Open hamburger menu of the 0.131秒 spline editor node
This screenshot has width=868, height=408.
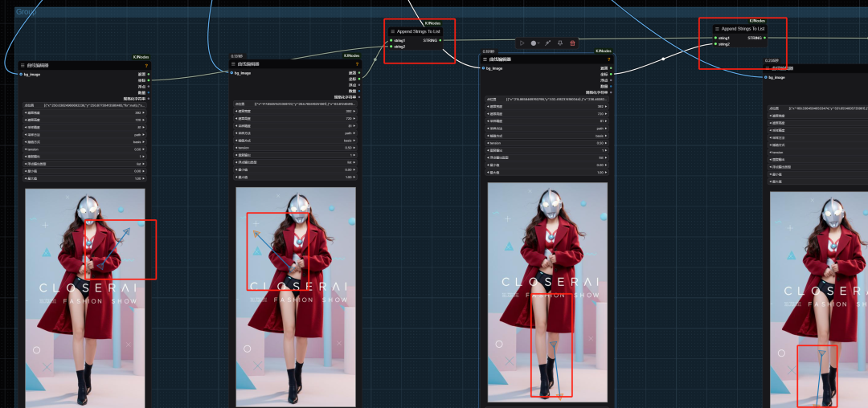tap(234, 64)
